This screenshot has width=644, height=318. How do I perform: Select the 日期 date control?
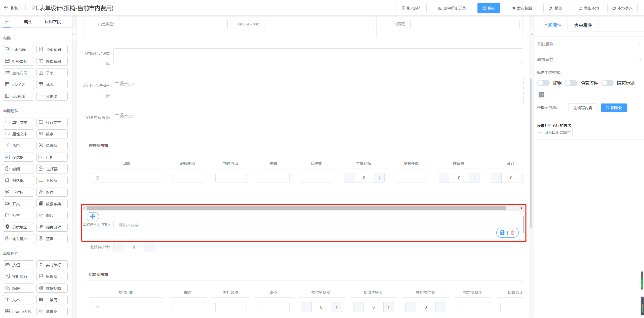[x=52, y=157]
